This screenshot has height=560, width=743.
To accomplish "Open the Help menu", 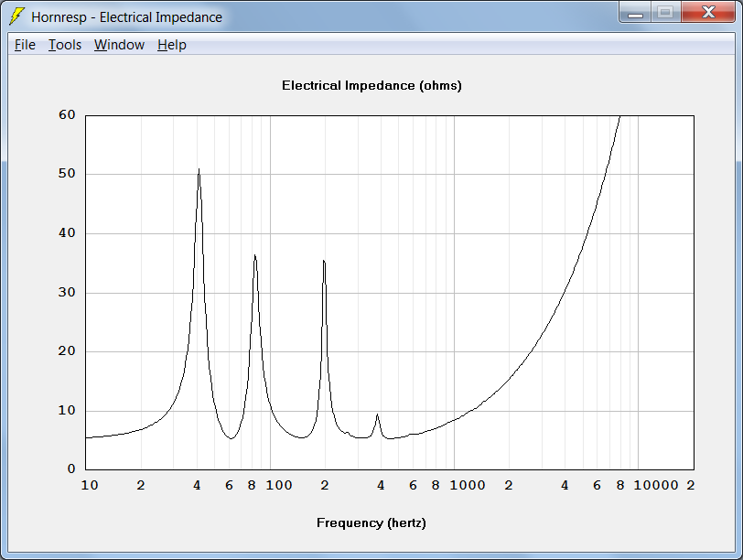I will 171,45.
